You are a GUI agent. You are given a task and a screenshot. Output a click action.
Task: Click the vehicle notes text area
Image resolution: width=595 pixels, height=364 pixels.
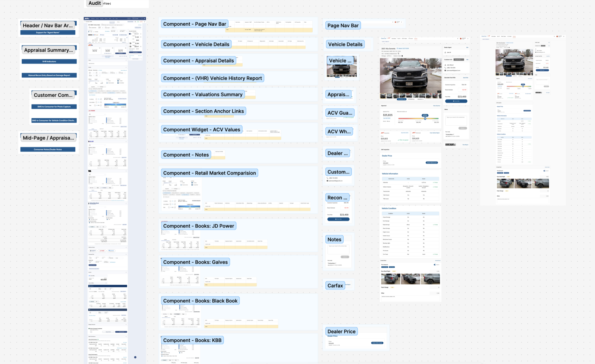456,120
